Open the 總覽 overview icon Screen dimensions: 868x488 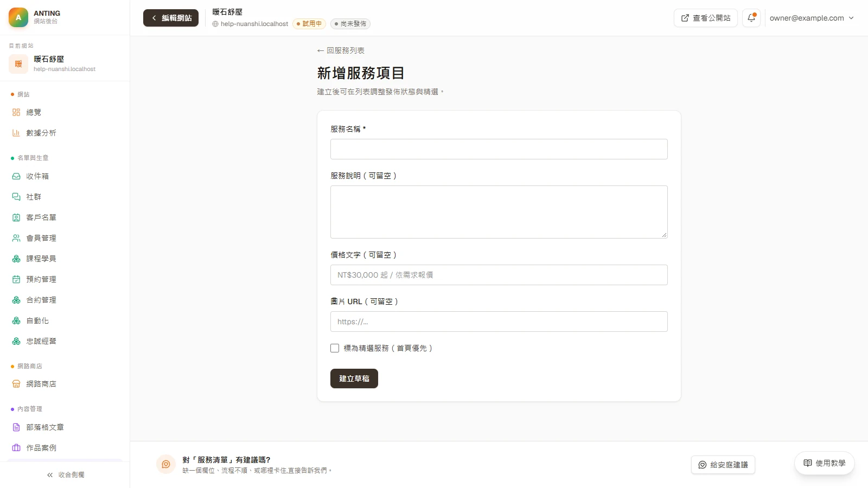tap(16, 112)
